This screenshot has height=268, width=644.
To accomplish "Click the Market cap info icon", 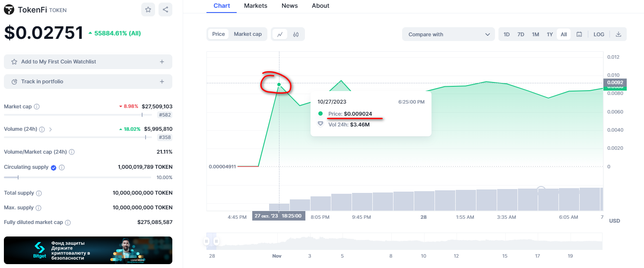I will click(x=37, y=107).
